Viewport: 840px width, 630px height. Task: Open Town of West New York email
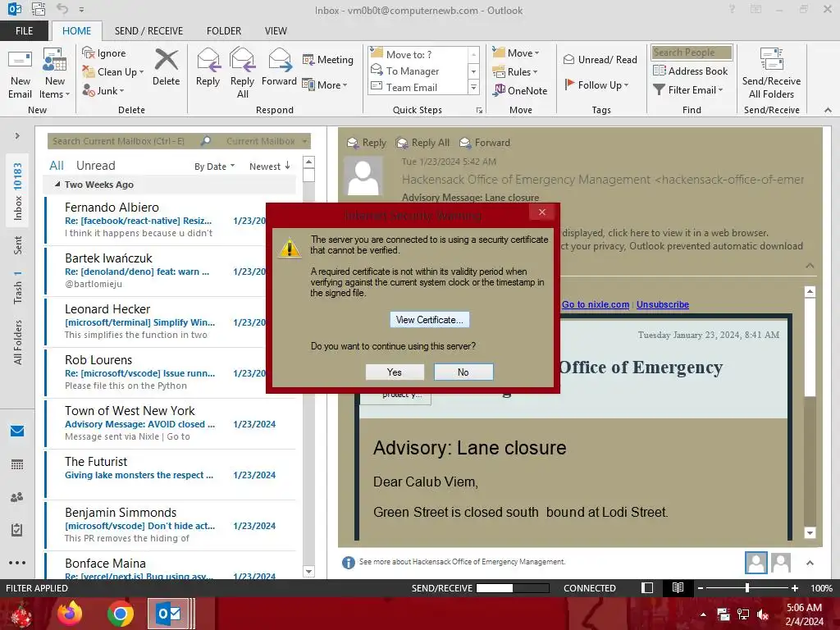click(x=171, y=423)
